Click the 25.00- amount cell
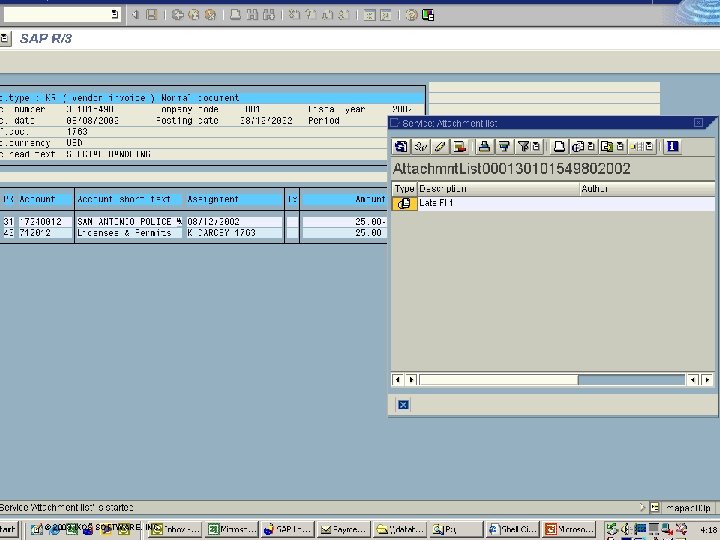 344,222
